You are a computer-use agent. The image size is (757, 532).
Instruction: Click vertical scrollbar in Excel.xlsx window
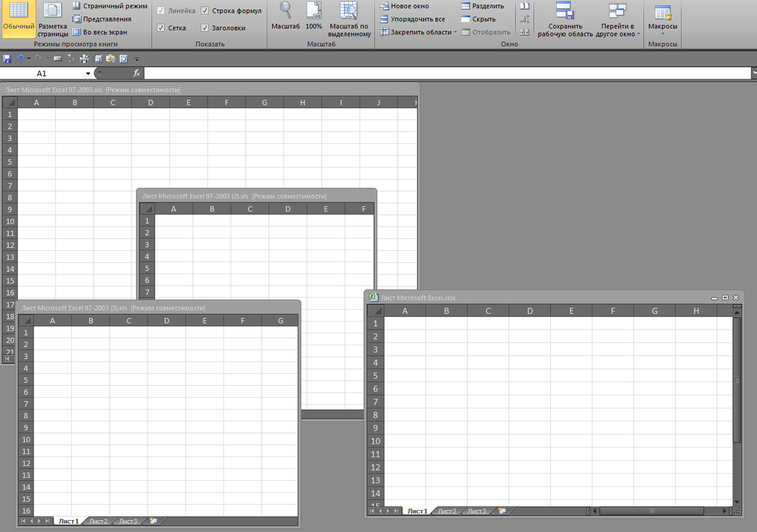(737, 380)
